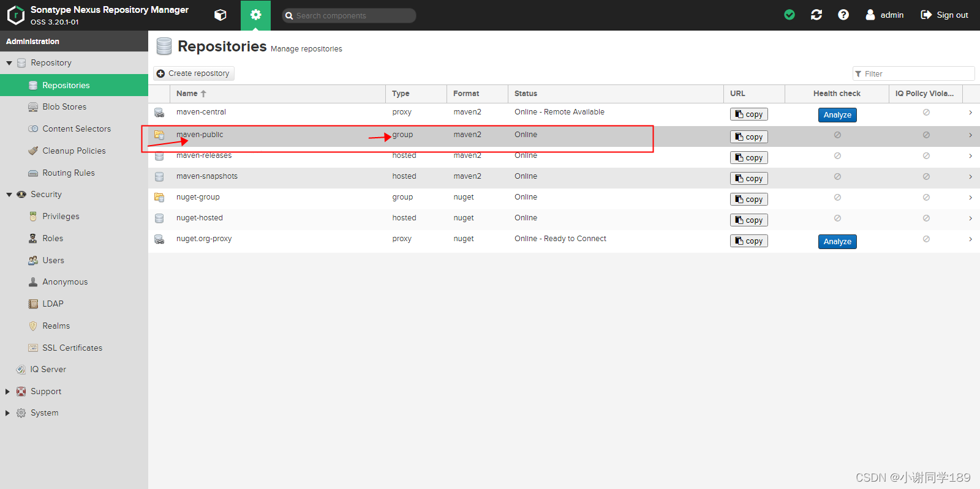Open the admin user account
This screenshot has width=980, height=489.
coord(884,15)
